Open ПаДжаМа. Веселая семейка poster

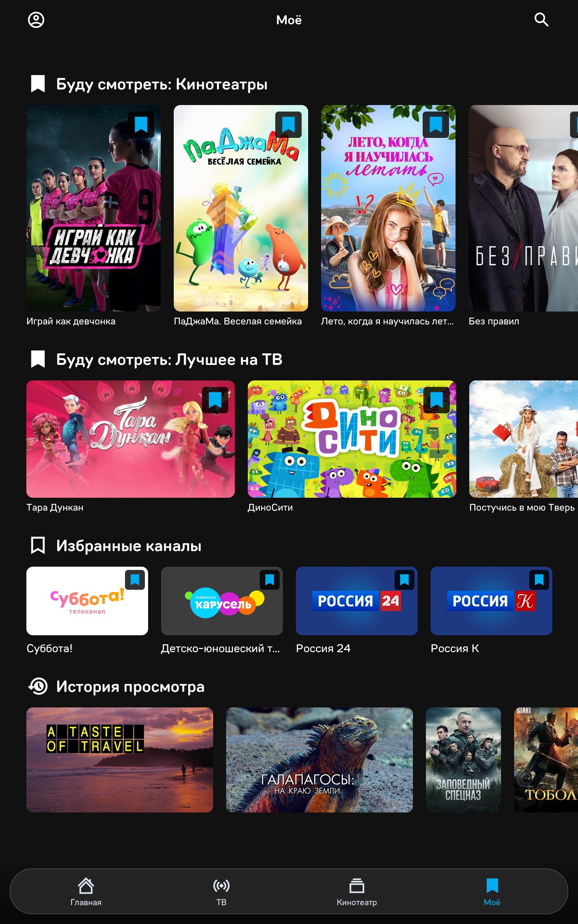click(x=241, y=208)
